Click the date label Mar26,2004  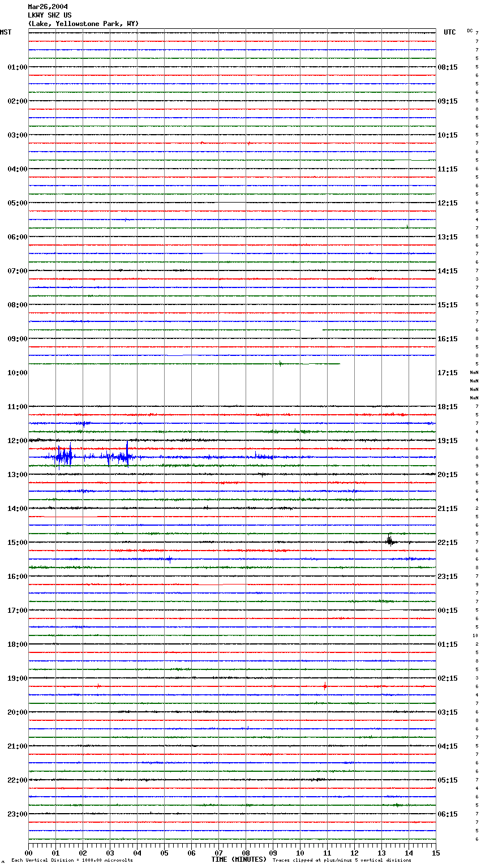pyautogui.click(x=48, y=7)
